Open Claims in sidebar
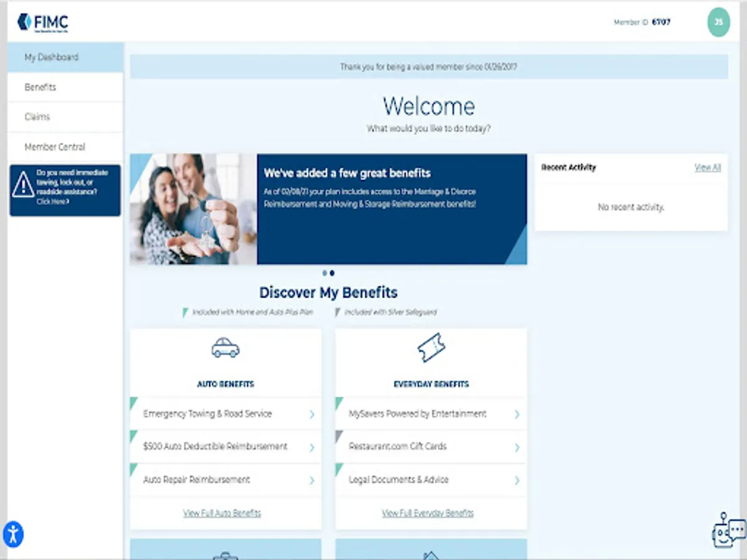Screen dimensions: 747x560 coord(65,117)
